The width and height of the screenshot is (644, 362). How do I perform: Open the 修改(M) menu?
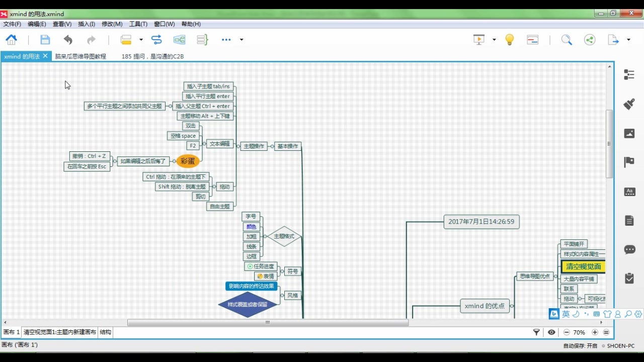(x=112, y=24)
